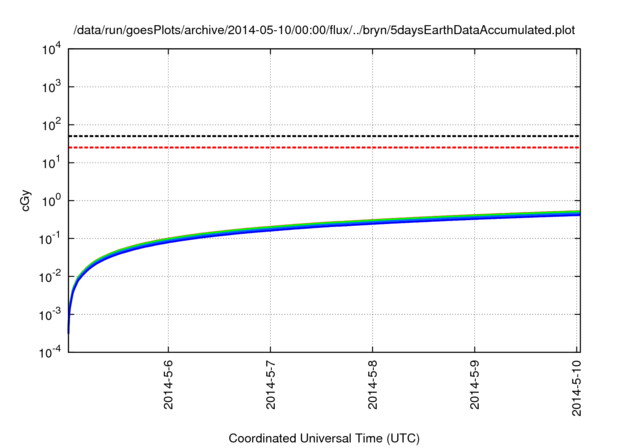Click the cGy y-axis label

[x=26, y=200]
